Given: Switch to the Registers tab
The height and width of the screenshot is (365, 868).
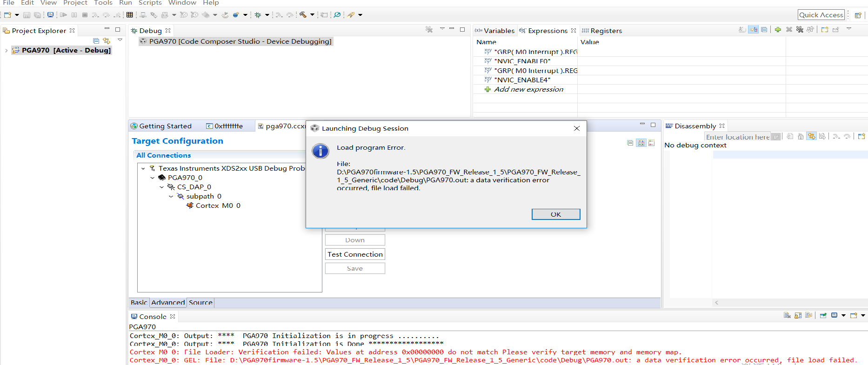Looking at the screenshot, I should coord(602,31).
